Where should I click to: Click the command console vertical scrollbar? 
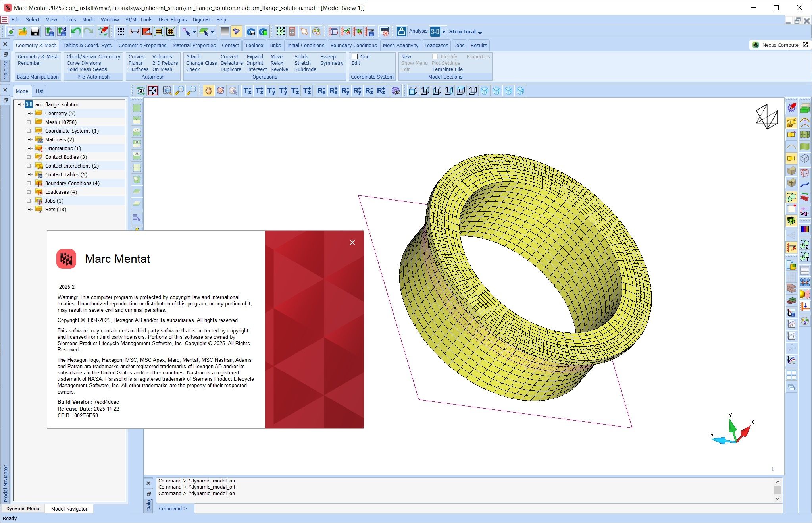[x=777, y=490]
